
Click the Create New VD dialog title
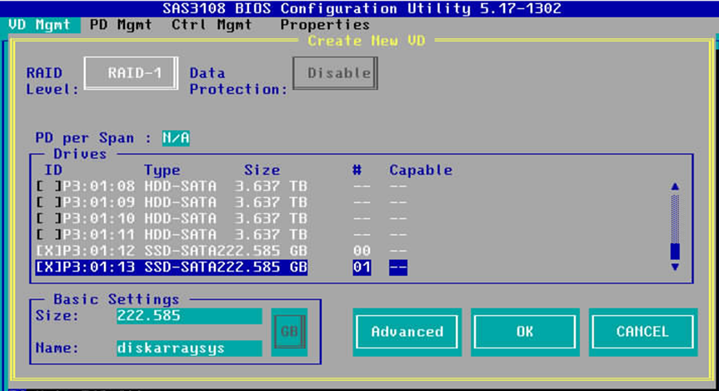(x=366, y=41)
